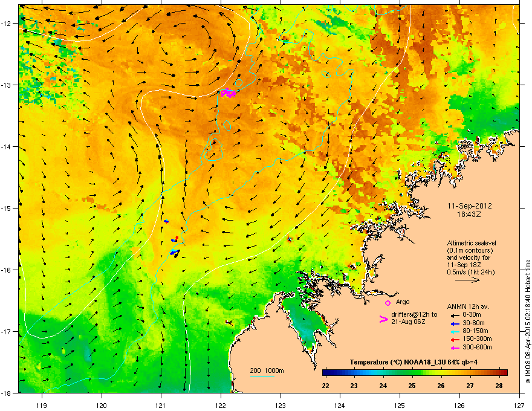Select the blue 30-80m legend arrow
This screenshot has height=411, width=532.
point(455,323)
